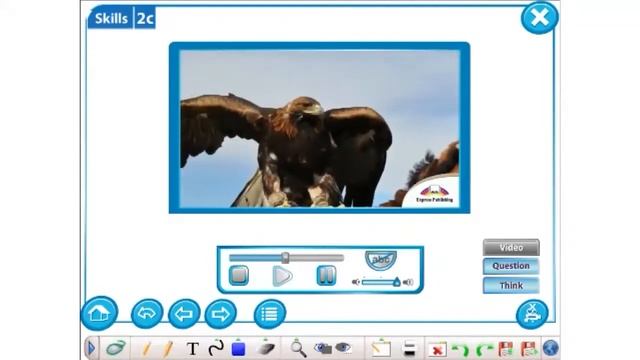Redo the annotation
The image size is (640, 360).
[x=484, y=350]
